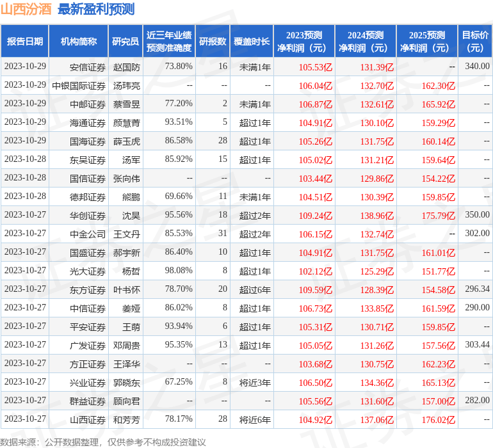
Task: Click researcher name 张向伟
Action: click(126, 179)
